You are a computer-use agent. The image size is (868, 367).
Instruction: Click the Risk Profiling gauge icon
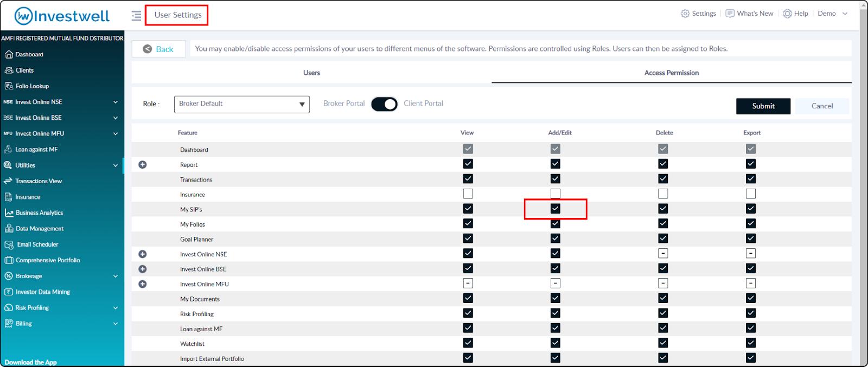click(x=8, y=307)
